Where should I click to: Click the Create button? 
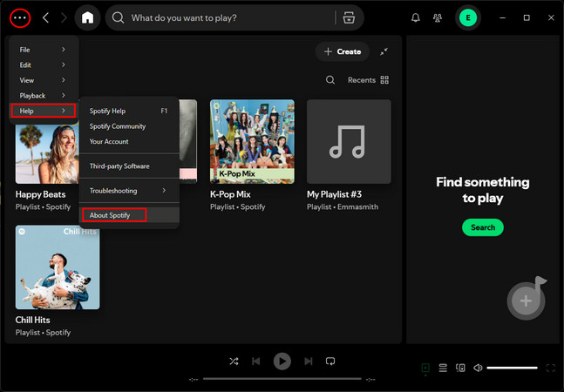click(343, 51)
